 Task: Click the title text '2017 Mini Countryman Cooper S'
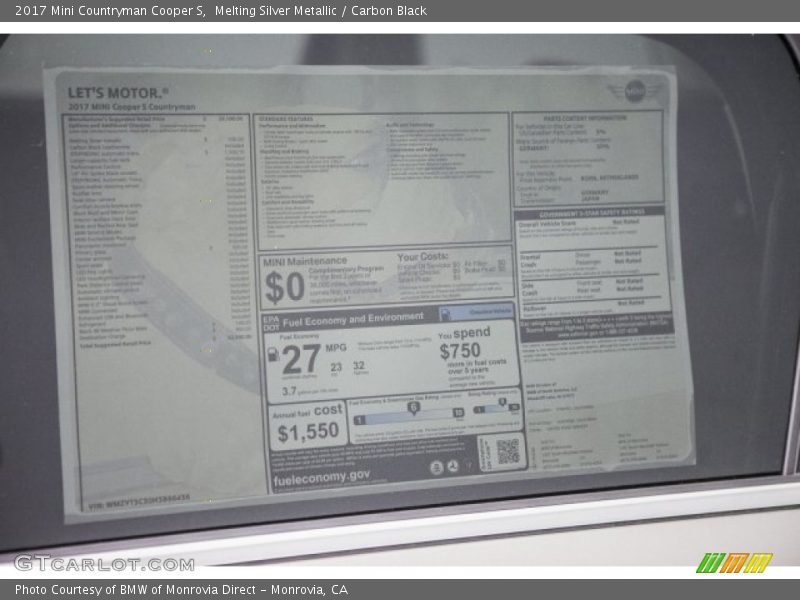(x=110, y=11)
